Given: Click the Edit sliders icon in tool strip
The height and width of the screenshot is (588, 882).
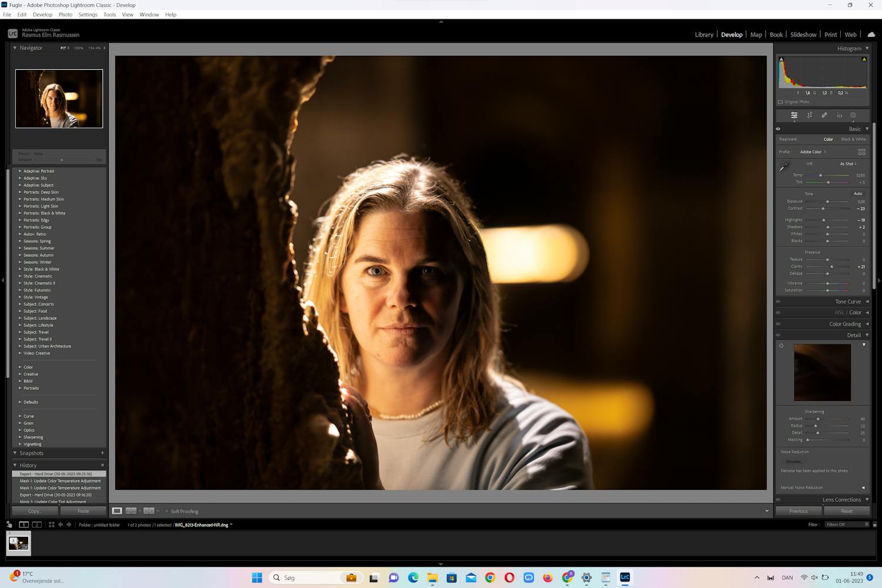Looking at the screenshot, I should (x=794, y=115).
